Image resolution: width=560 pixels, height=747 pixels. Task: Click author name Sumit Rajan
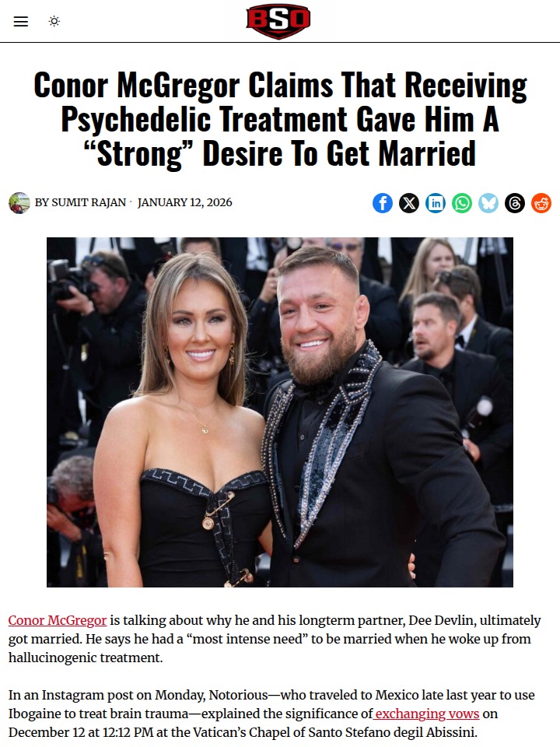coord(89,202)
